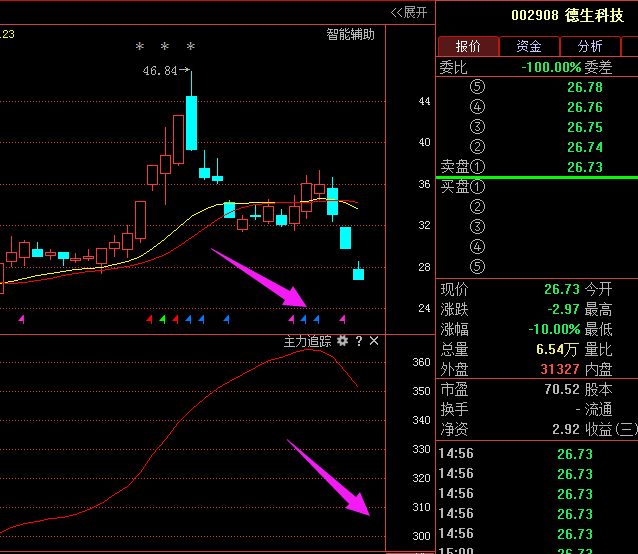Close the 主力追踪 indicator panel
638x554 pixels.
click(374, 341)
